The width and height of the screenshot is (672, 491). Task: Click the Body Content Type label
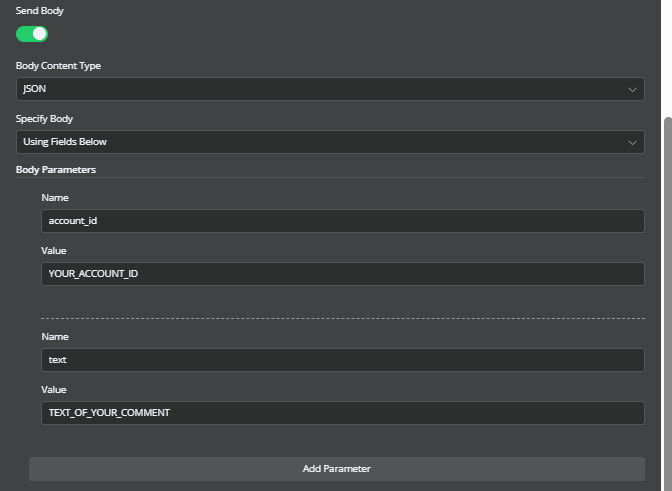pos(58,66)
